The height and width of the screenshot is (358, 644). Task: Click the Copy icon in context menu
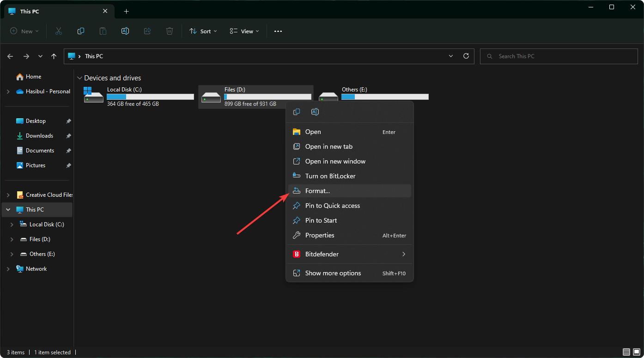pos(297,112)
